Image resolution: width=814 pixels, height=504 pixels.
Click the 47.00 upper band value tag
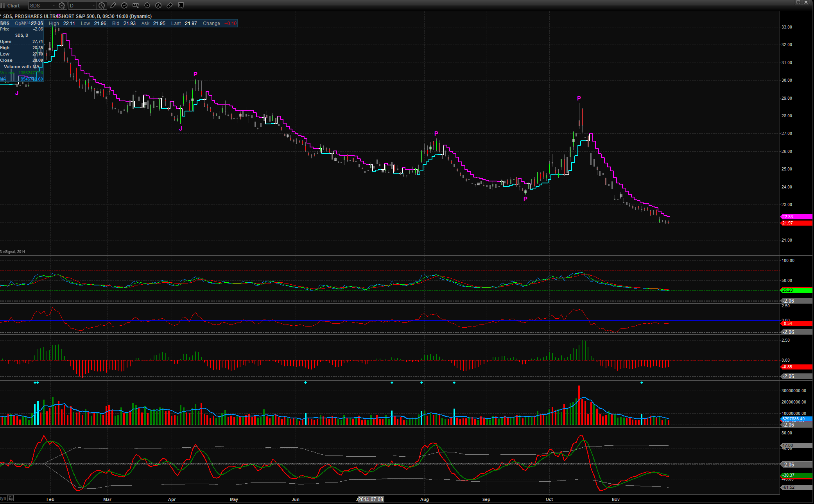click(796, 445)
